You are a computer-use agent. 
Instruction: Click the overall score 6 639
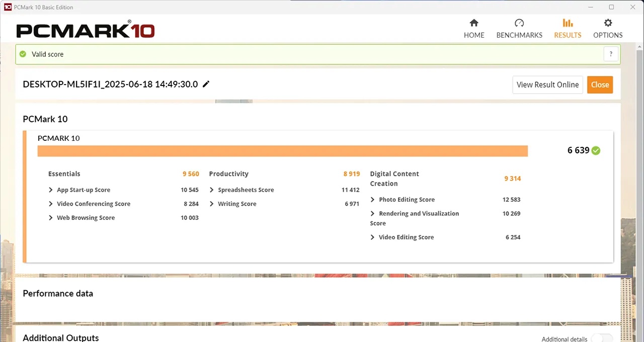click(x=578, y=150)
